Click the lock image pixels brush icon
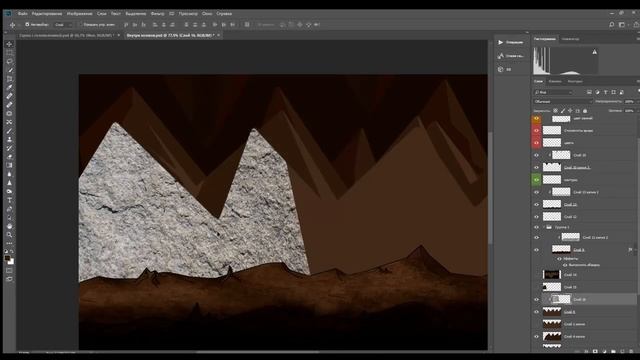The width and height of the screenshot is (640, 360). [563, 111]
